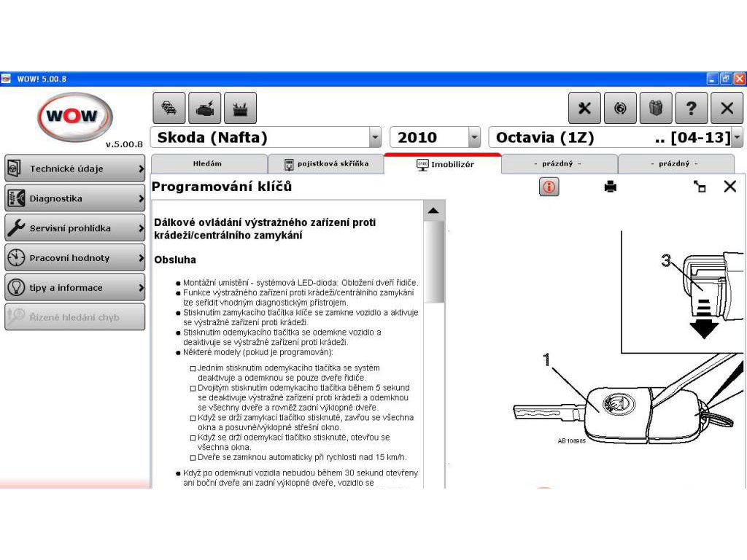The height and width of the screenshot is (560, 747).
Task: Click the tipy a informace lightbulb icon
Action: [16, 287]
